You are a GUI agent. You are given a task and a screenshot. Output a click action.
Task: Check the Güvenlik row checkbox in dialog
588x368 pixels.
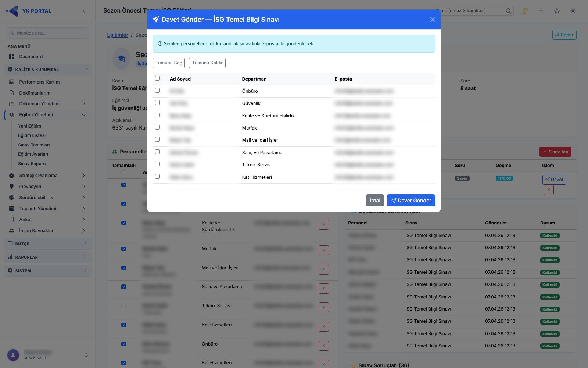coord(158,103)
